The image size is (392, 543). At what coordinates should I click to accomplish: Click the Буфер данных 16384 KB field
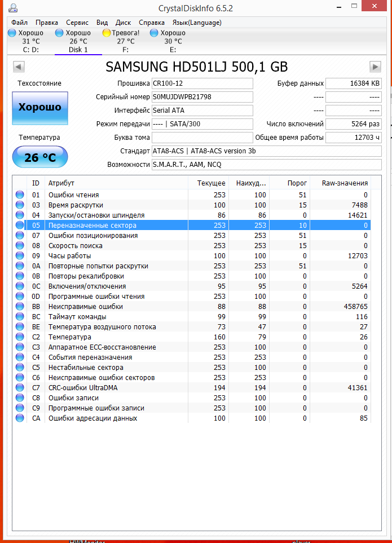pos(354,83)
